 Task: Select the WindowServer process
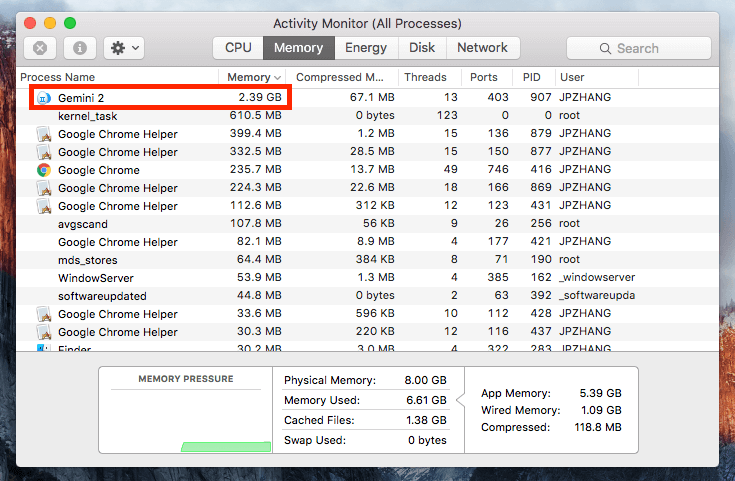(x=367, y=278)
